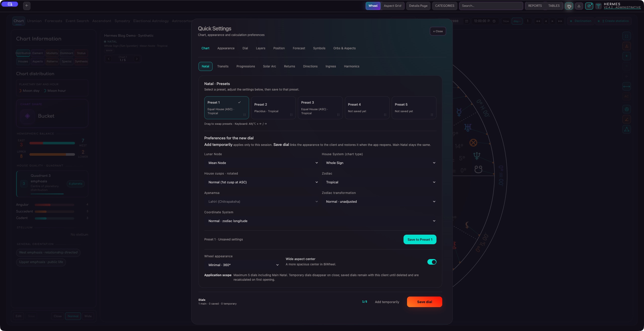
Task: Click Save to Preset 1 button
Action: [420, 239]
